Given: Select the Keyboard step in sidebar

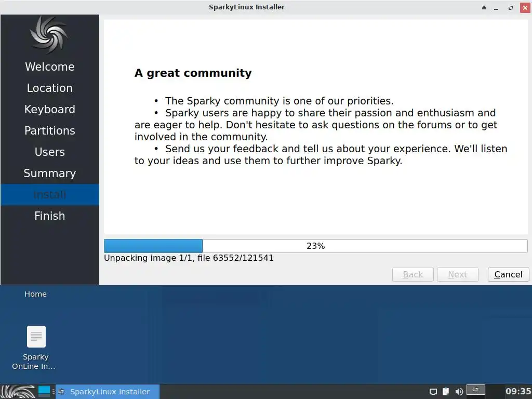Looking at the screenshot, I should (x=50, y=110).
